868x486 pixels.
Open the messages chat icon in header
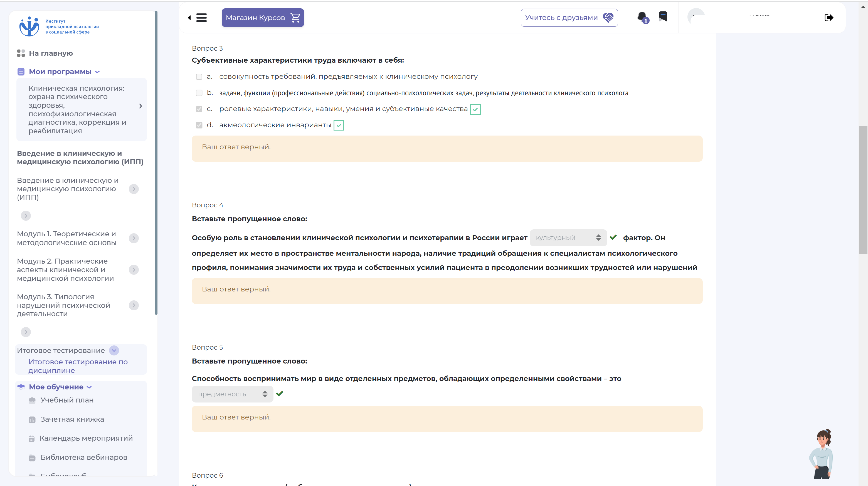663,16
